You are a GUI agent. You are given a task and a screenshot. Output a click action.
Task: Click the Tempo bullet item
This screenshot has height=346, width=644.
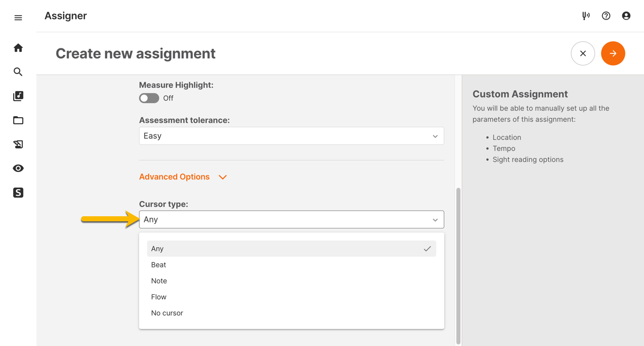pos(504,148)
